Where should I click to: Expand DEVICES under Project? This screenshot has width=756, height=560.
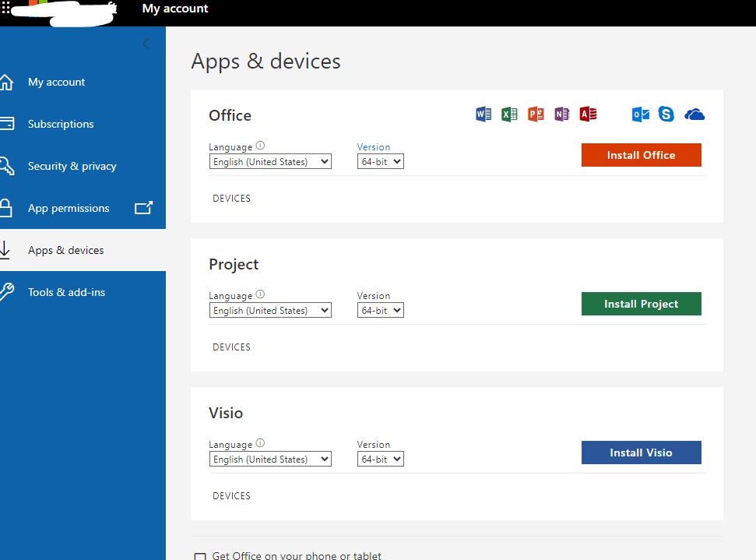pos(231,347)
